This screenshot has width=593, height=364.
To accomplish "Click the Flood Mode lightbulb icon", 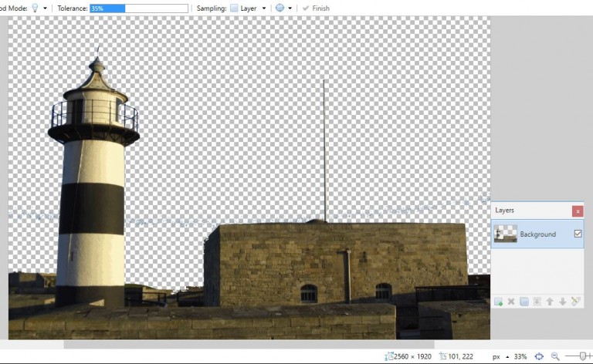I will (x=35, y=8).
